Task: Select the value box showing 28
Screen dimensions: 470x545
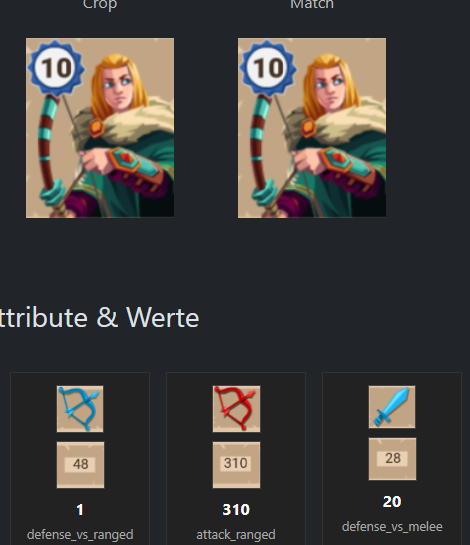Action: click(392, 459)
